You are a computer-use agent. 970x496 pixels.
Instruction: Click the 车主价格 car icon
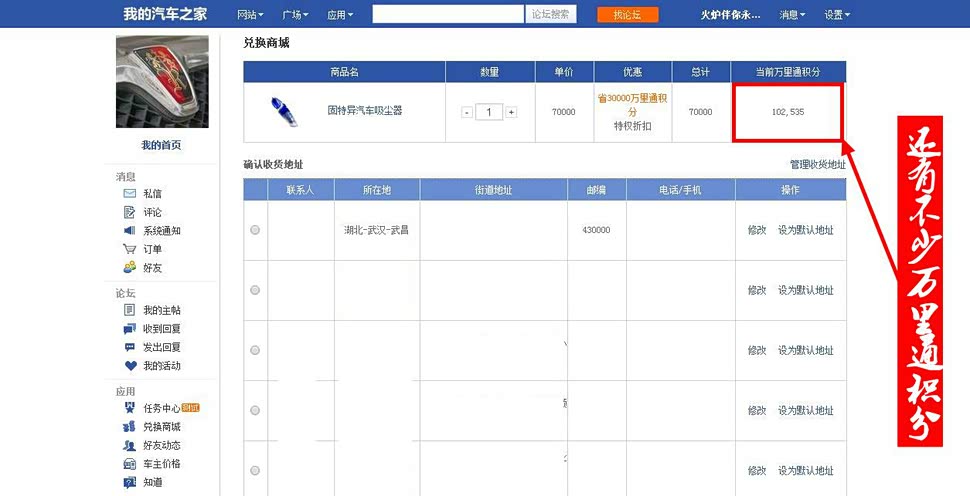click(129, 464)
